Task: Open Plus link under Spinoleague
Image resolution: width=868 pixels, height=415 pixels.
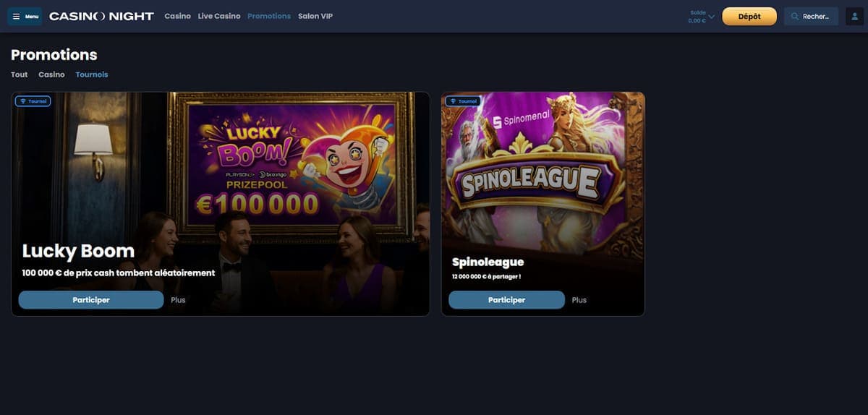Action: (x=579, y=300)
